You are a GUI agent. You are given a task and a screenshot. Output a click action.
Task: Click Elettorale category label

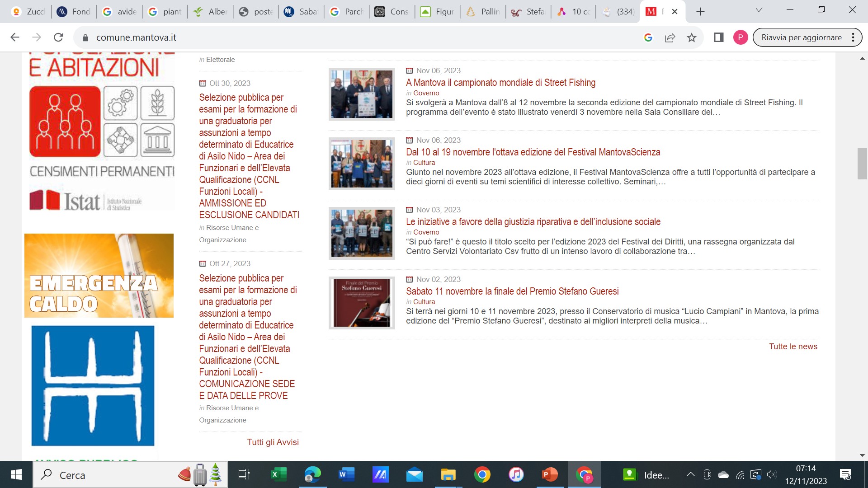[220, 60]
